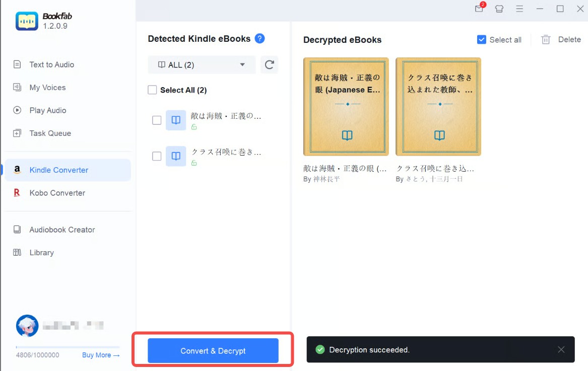Tick the checkbox next to the first detected eBook

pos(156,120)
